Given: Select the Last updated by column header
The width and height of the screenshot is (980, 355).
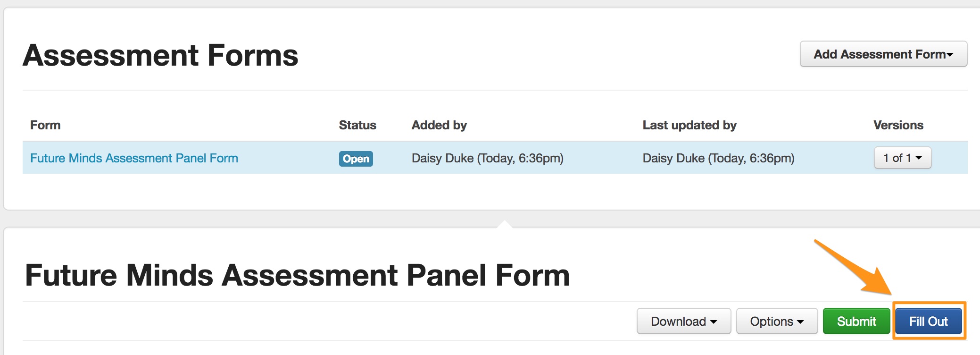Looking at the screenshot, I should click(x=689, y=125).
